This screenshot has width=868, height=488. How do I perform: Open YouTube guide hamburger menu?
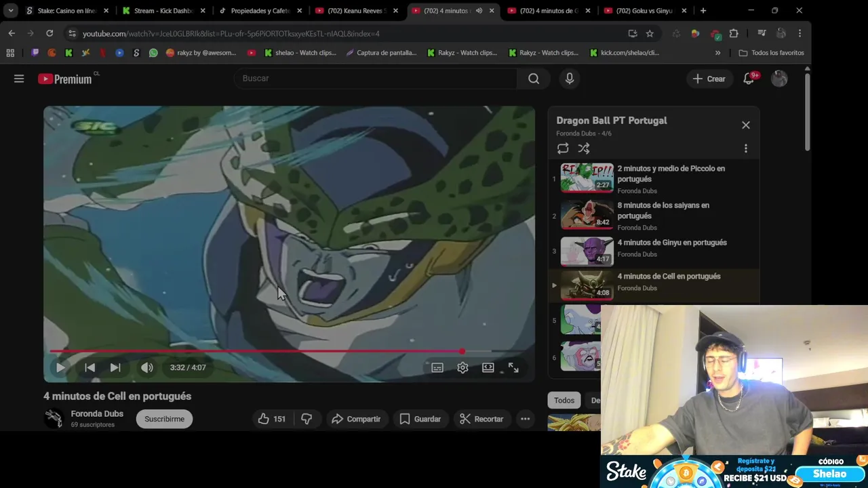[19, 79]
